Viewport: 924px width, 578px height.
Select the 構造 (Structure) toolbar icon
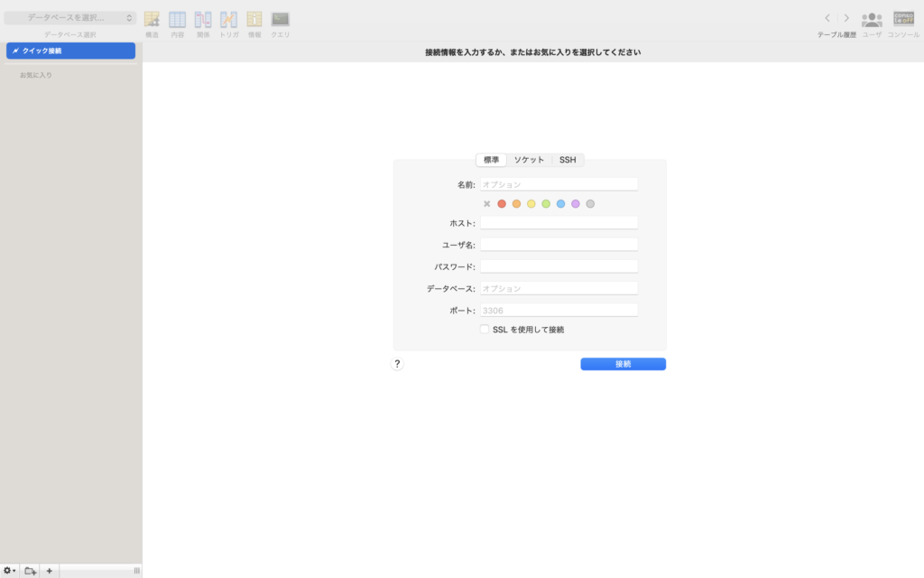[x=152, y=18]
